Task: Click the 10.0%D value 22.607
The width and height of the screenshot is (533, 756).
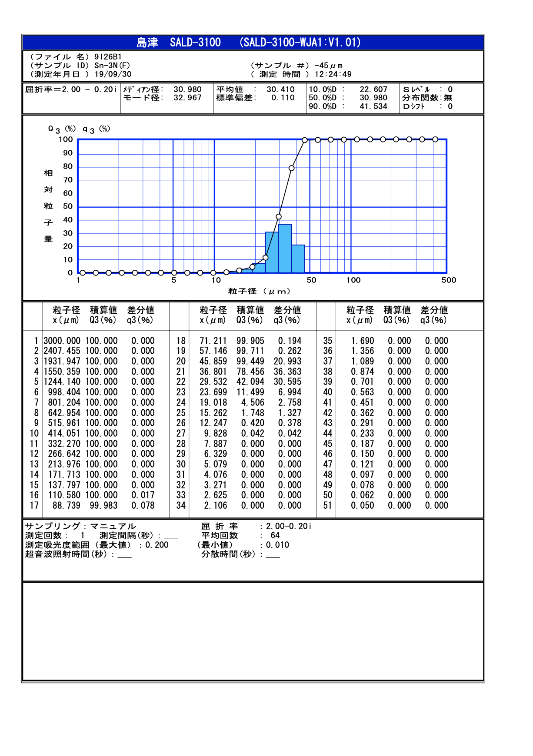Action: pos(373,90)
